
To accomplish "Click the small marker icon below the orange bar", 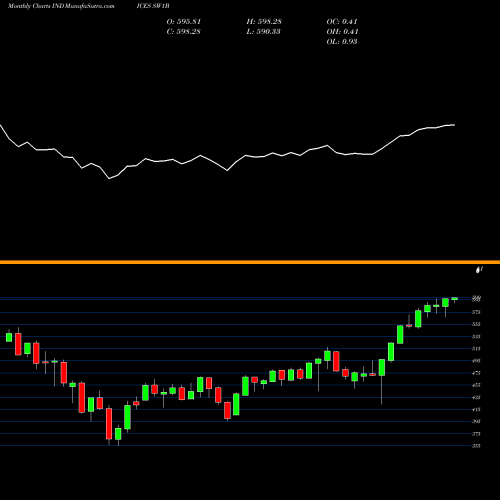I will click(479, 270).
